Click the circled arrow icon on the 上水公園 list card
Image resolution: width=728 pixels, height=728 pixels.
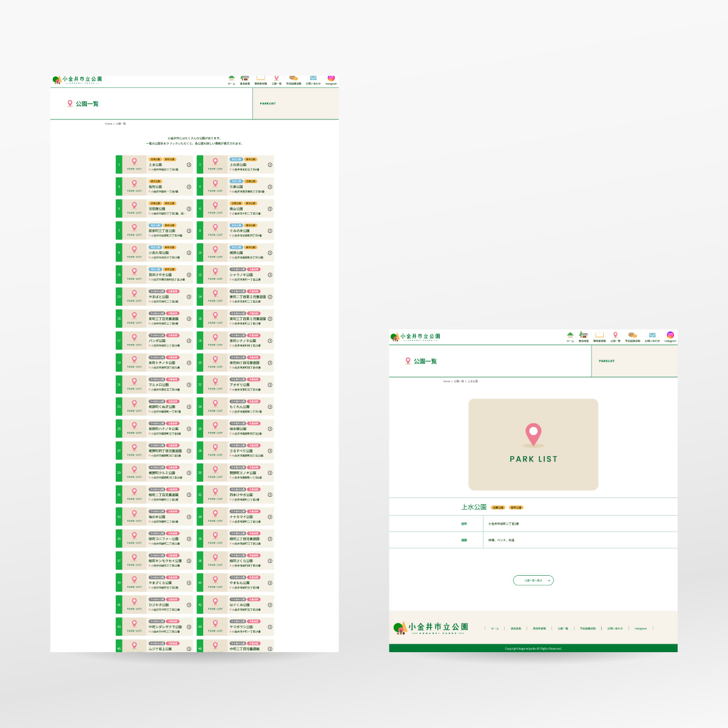point(189,165)
